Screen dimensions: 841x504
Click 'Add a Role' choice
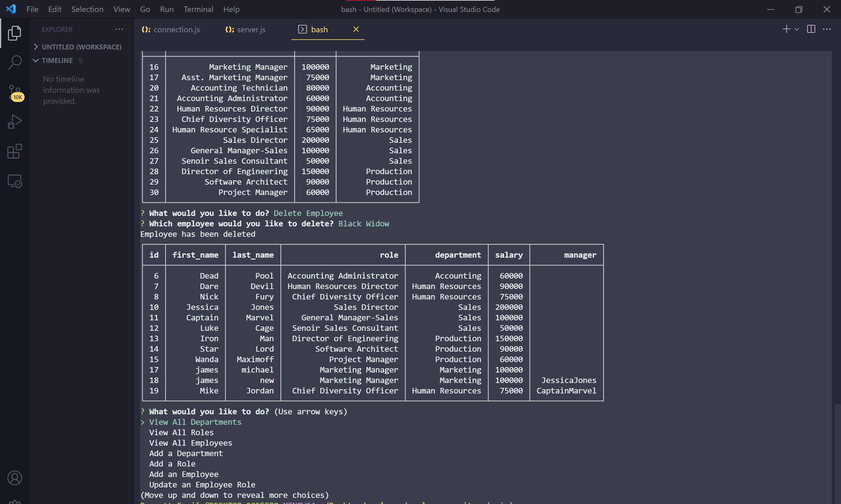click(172, 463)
